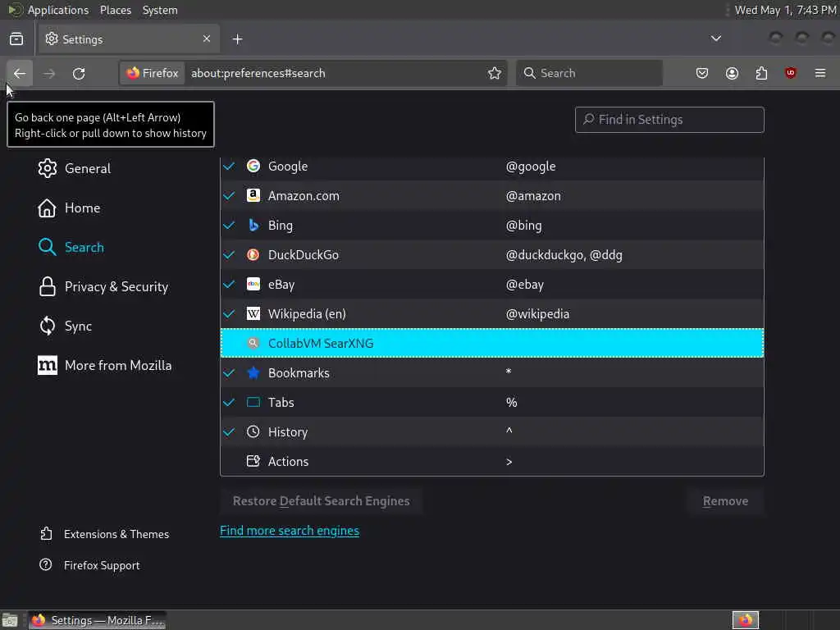Open More from Mozilla category

(x=104, y=365)
